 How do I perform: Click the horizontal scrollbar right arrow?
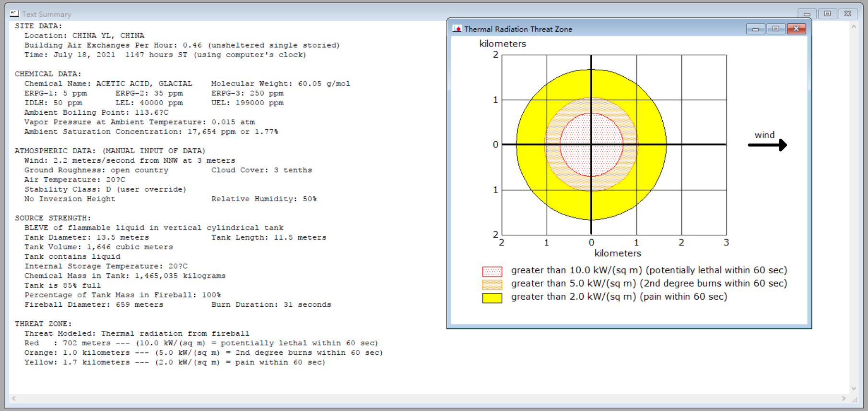pyautogui.click(x=844, y=399)
